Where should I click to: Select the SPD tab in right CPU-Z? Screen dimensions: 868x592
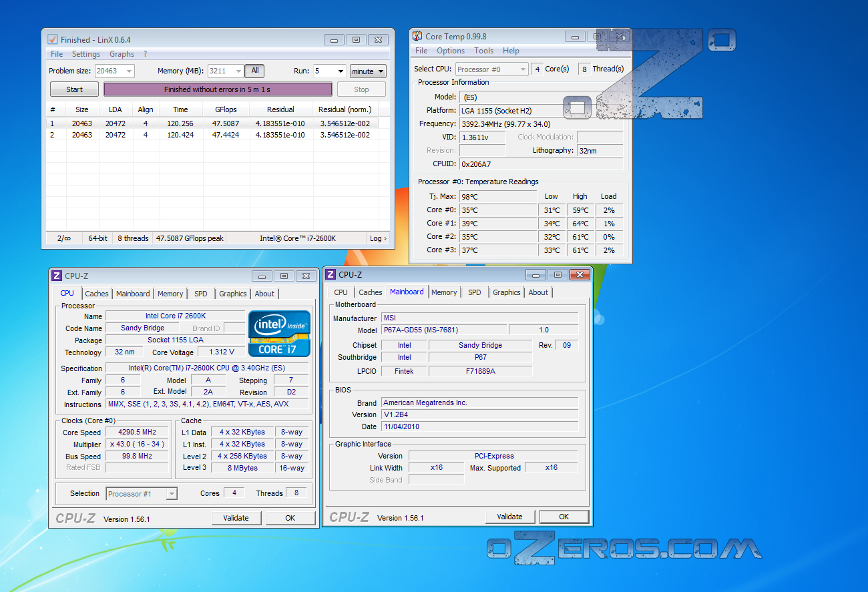coord(475,292)
